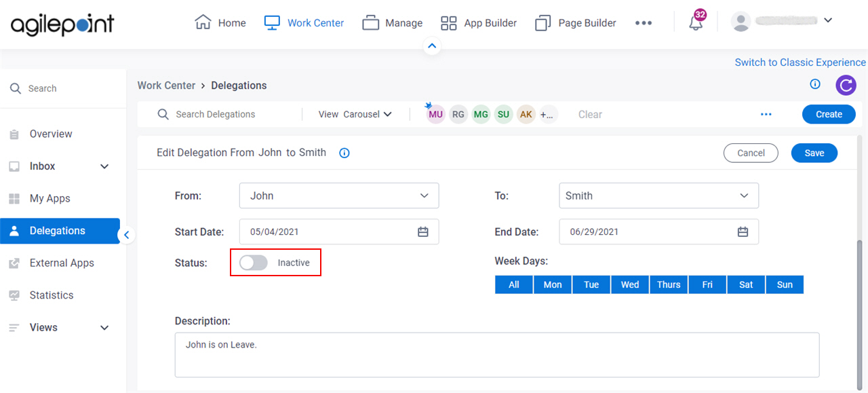Image resolution: width=868 pixels, height=393 pixels.
Task: Click the Save button
Action: coord(814,153)
